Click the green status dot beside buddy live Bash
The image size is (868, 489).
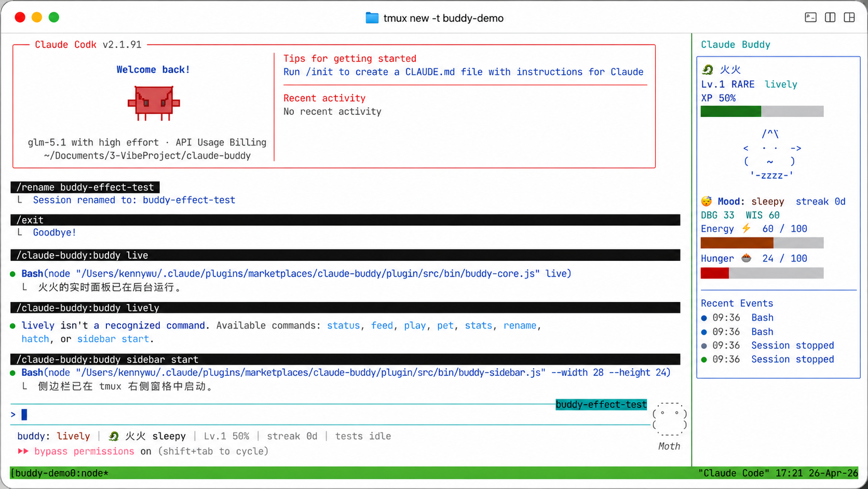12,273
